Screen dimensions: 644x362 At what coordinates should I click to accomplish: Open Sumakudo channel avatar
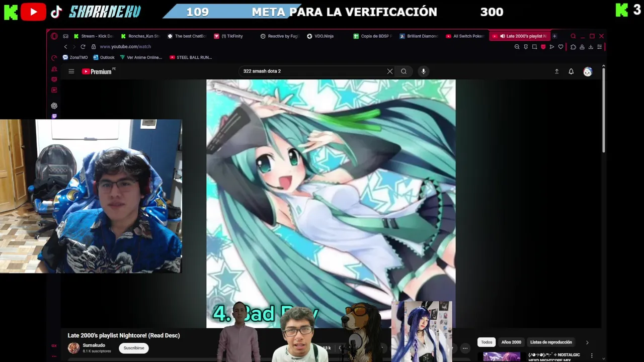pos(73,348)
